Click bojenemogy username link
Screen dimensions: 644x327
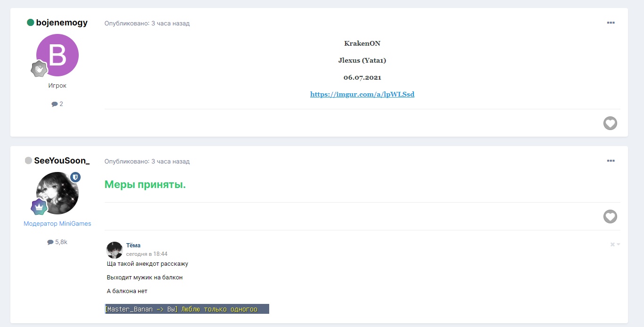tap(61, 23)
